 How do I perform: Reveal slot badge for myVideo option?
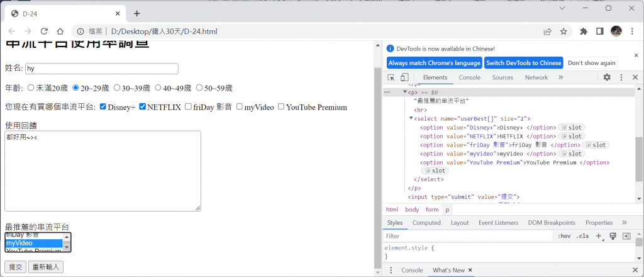coord(571,154)
